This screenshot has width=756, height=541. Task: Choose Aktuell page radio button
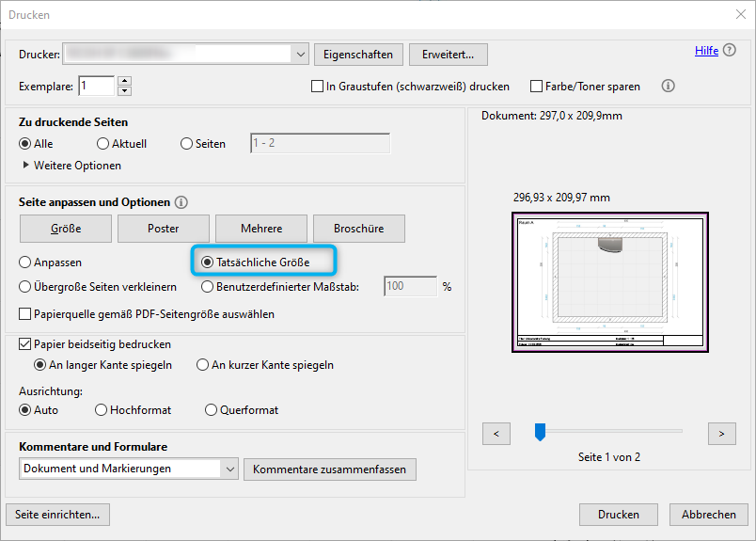click(x=102, y=144)
